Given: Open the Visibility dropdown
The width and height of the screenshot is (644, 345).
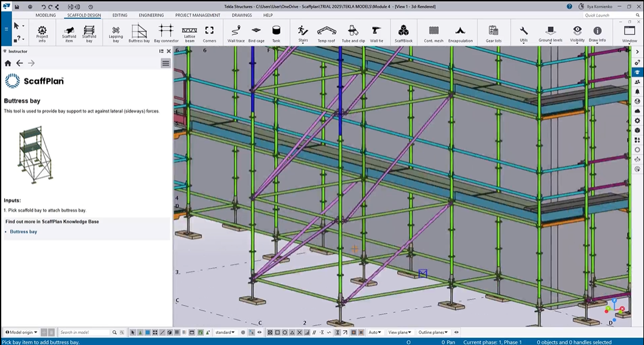Looking at the screenshot, I should point(577,43).
